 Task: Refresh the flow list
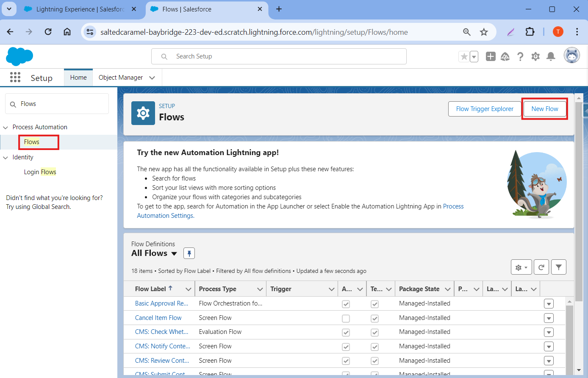(541, 267)
